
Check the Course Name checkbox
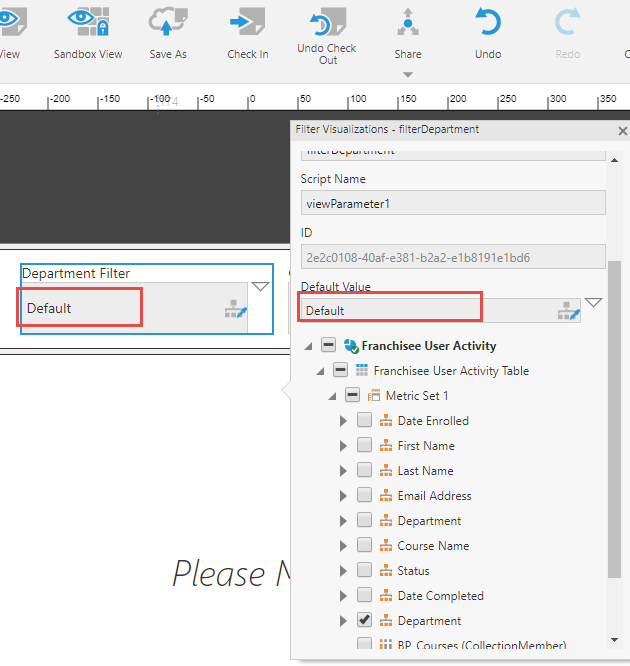pos(364,545)
